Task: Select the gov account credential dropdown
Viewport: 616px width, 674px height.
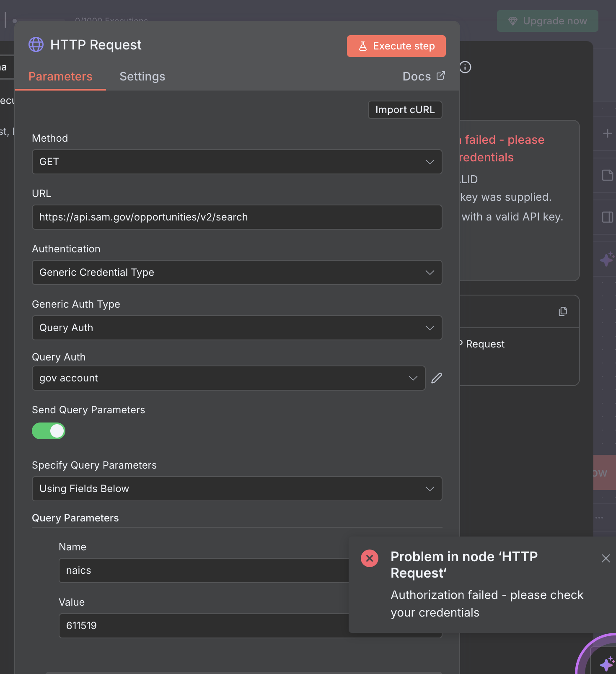Action: (x=228, y=378)
